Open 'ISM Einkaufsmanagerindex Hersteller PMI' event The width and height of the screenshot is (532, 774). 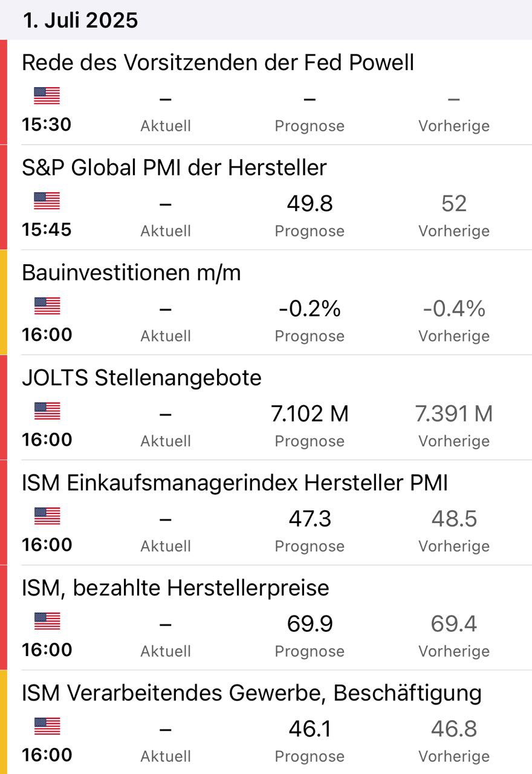coord(235,483)
